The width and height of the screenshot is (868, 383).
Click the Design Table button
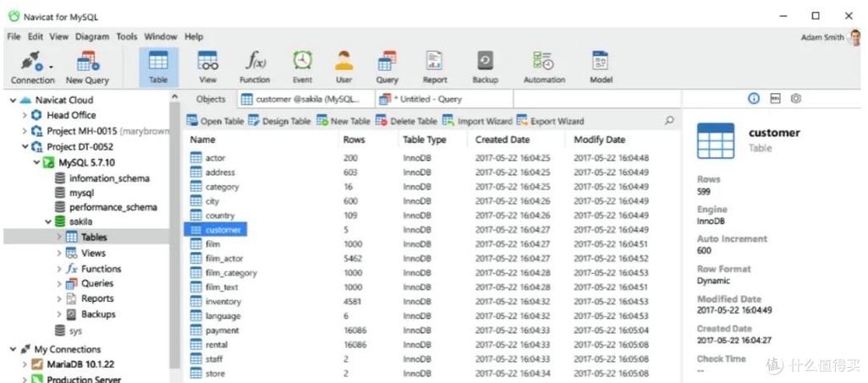pyautogui.click(x=279, y=121)
